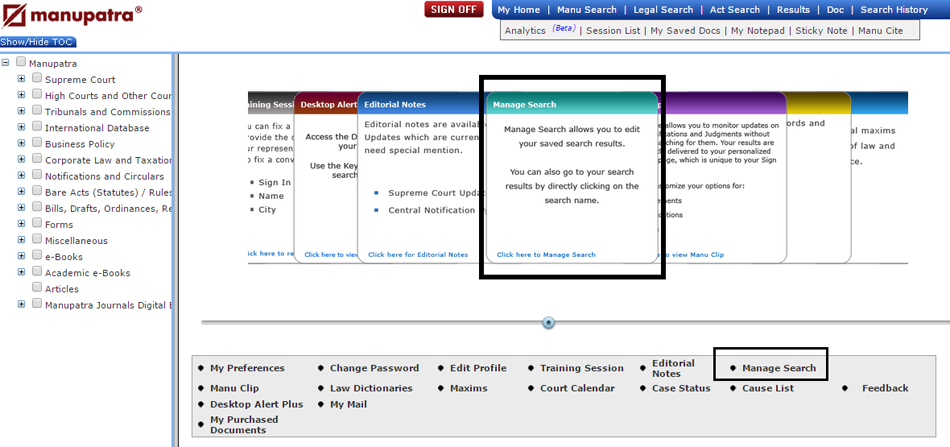Check Notifications and Circulars checkbox
The image size is (950, 447).
point(37,174)
